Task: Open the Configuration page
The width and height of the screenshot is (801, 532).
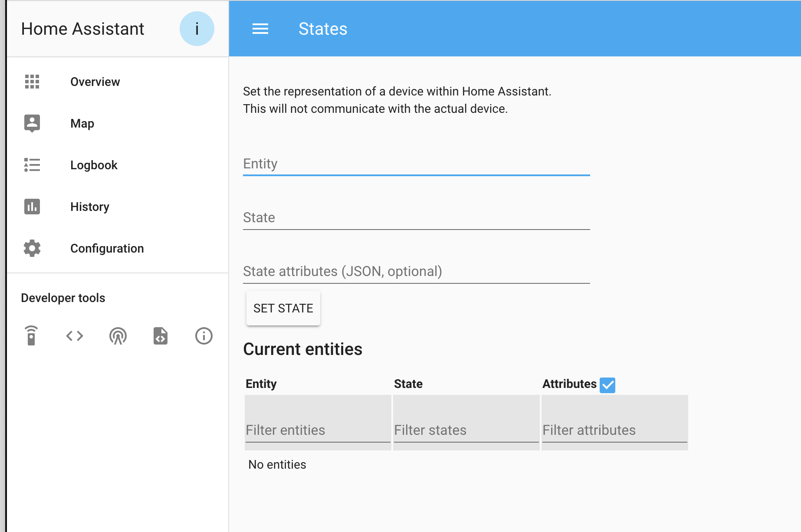Action: [x=107, y=248]
